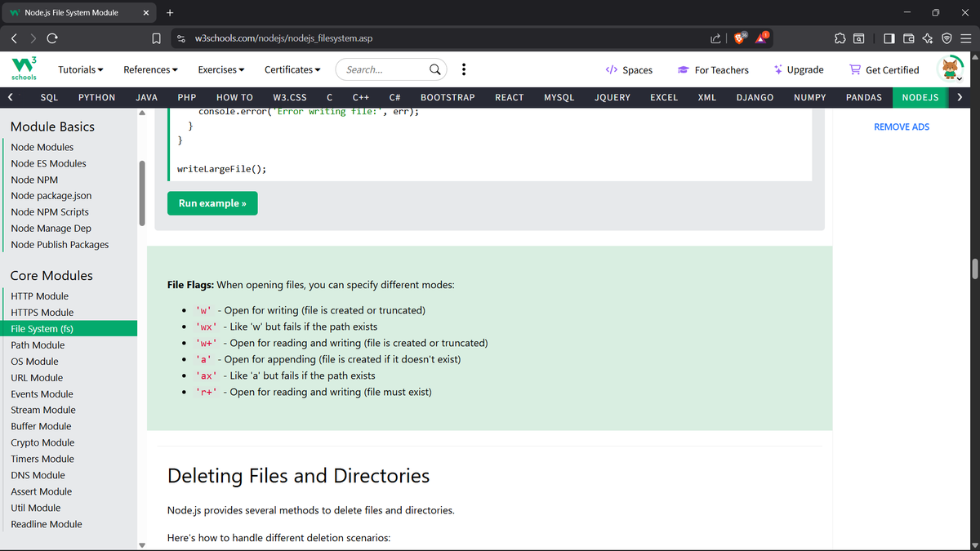
Task: Click REMOVE ADS link
Action: coord(902,127)
